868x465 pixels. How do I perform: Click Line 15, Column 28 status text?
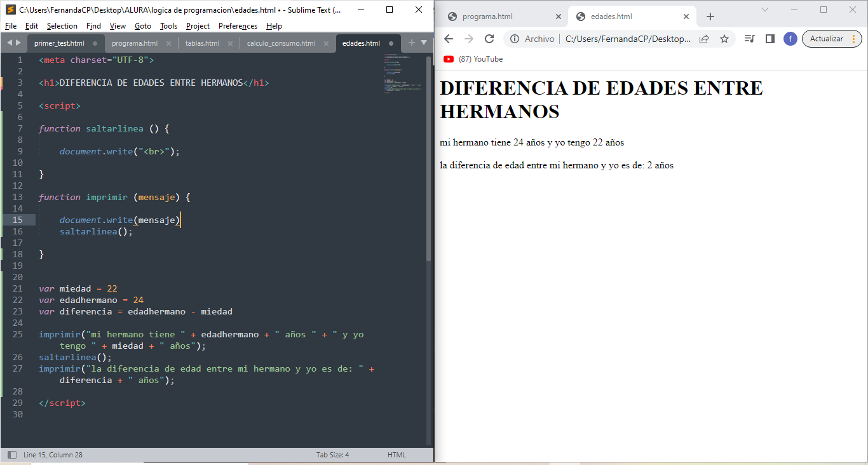click(53, 455)
